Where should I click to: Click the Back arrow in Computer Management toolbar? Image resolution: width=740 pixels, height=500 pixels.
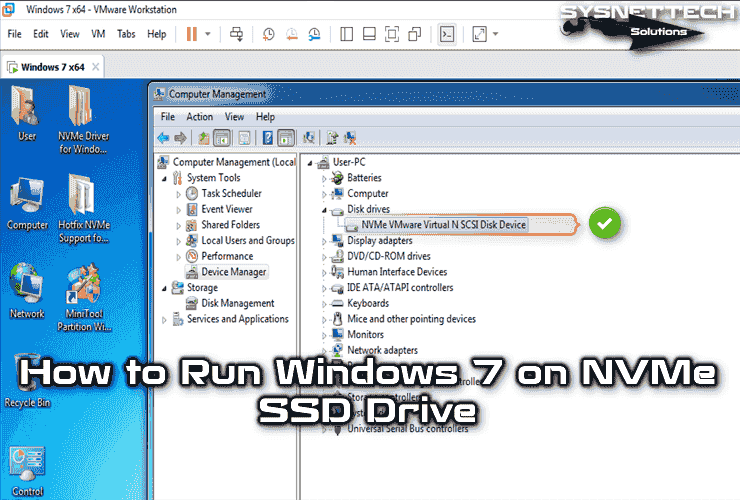[163, 138]
